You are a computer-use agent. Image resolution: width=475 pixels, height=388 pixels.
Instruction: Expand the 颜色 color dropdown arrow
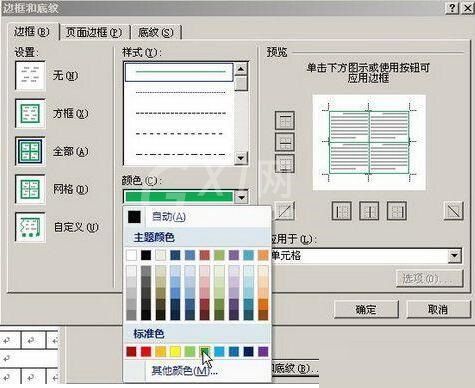pyautogui.click(x=241, y=197)
